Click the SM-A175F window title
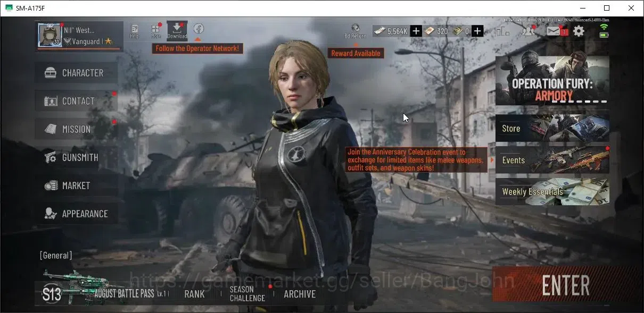644x313 pixels. pyautogui.click(x=31, y=8)
